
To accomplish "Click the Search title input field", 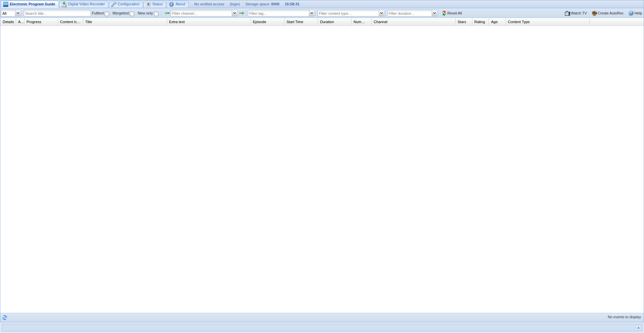I will [x=57, y=13].
